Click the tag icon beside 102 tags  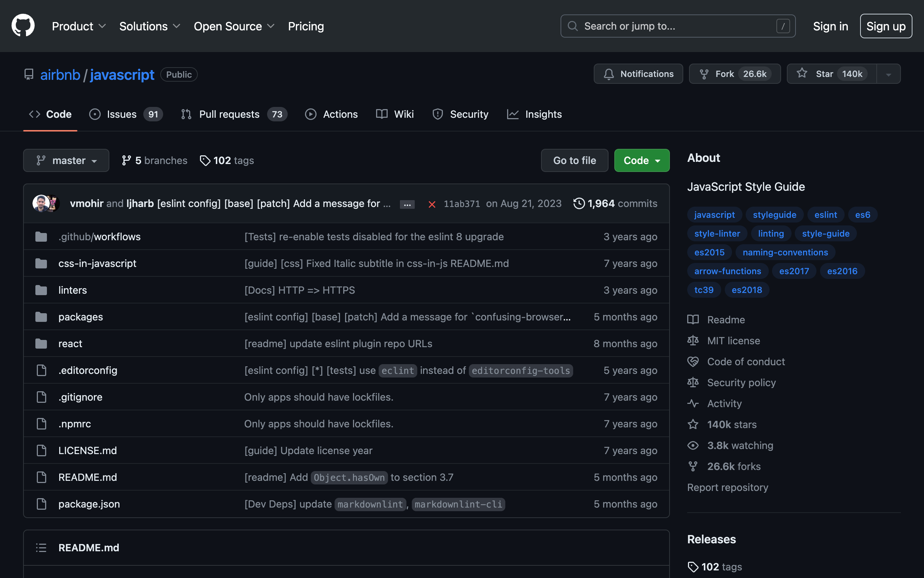[205, 160]
